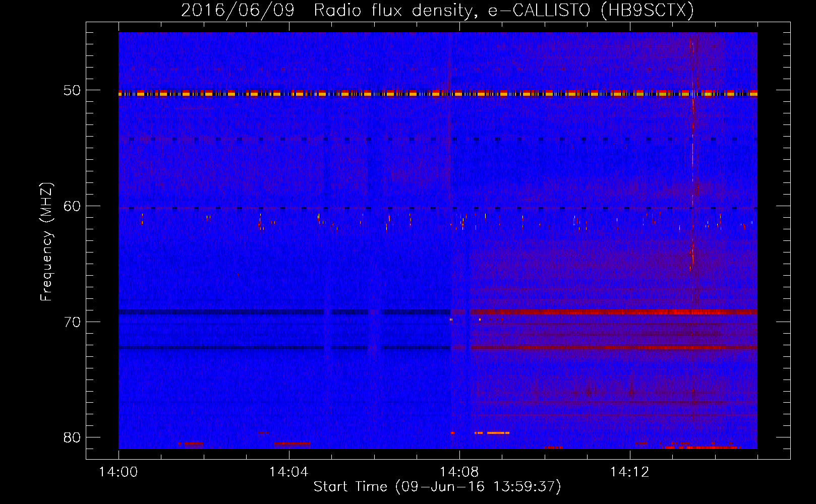Image resolution: width=816 pixels, height=504 pixels.
Task: Click the '60' frequency tick label
Action: tap(72, 206)
